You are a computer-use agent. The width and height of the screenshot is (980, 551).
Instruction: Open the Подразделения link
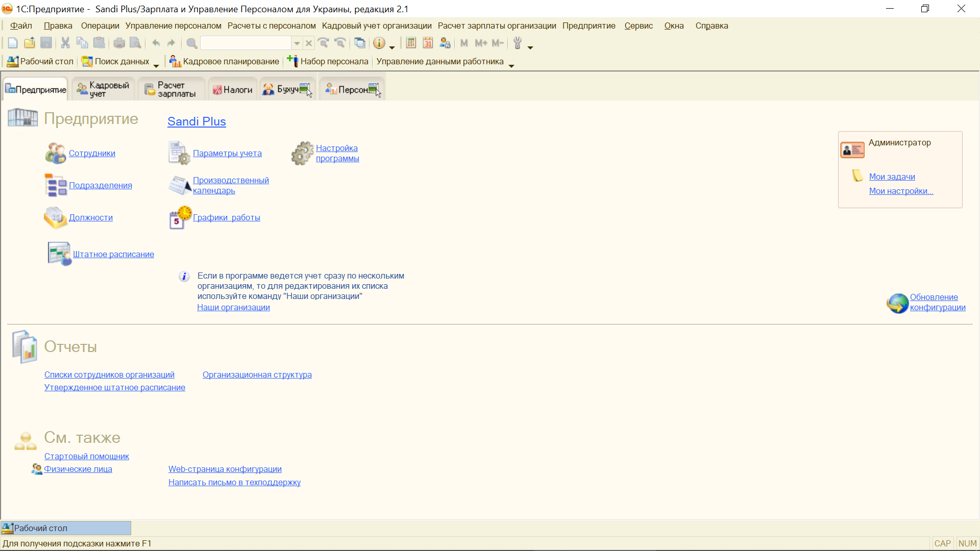coord(101,185)
